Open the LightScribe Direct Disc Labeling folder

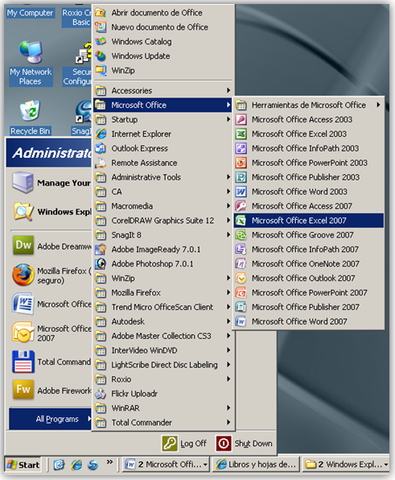pyautogui.click(x=163, y=365)
